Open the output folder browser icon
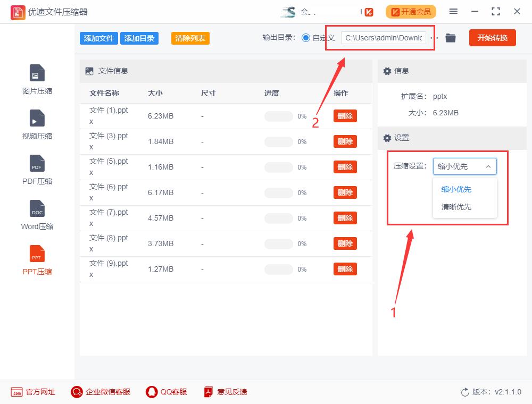Viewport: 532px width, 404px height. pyautogui.click(x=451, y=38)
